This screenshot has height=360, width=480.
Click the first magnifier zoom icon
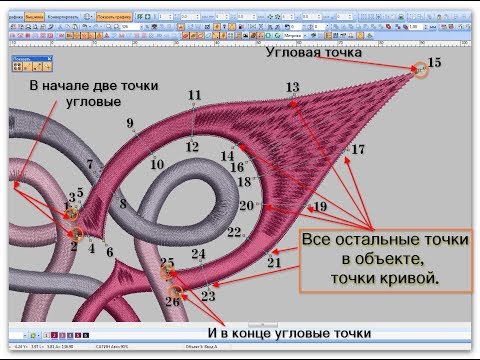tap(109, 26)
